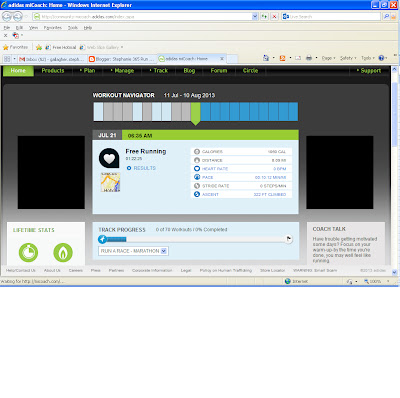Click the Distance row icon

pyautogui.click(x=197, y=160)
